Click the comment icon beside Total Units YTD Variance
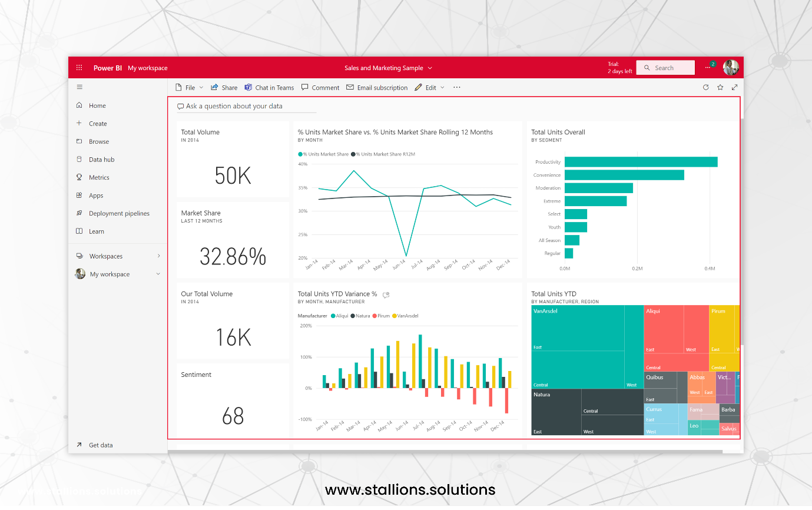This screenshot has height=510, width=812. coord(386,294)
